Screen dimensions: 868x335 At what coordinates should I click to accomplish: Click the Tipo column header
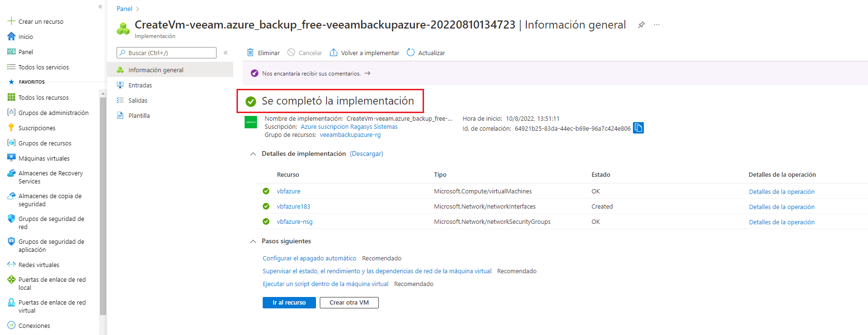440,174
